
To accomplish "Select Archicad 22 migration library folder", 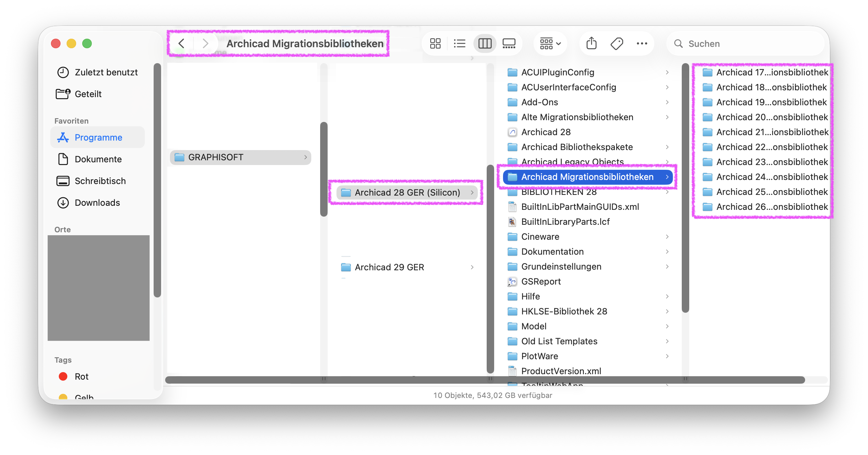I will (x=765, y=147).
